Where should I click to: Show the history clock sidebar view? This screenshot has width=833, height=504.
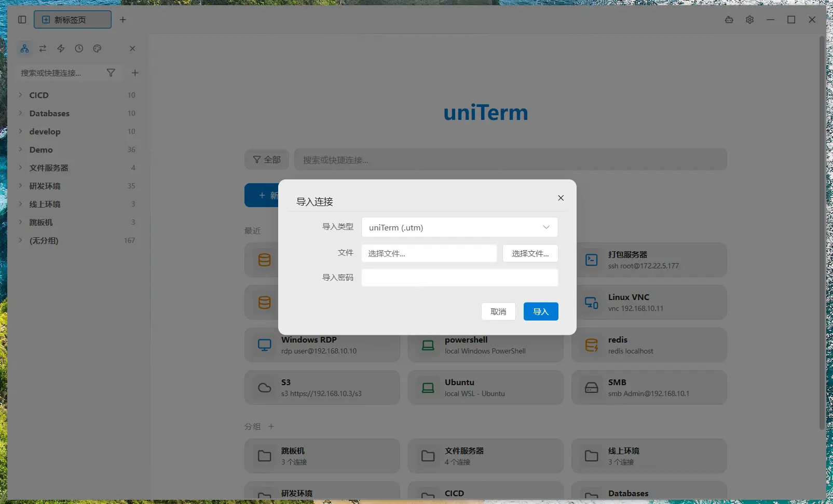(79, 48)
